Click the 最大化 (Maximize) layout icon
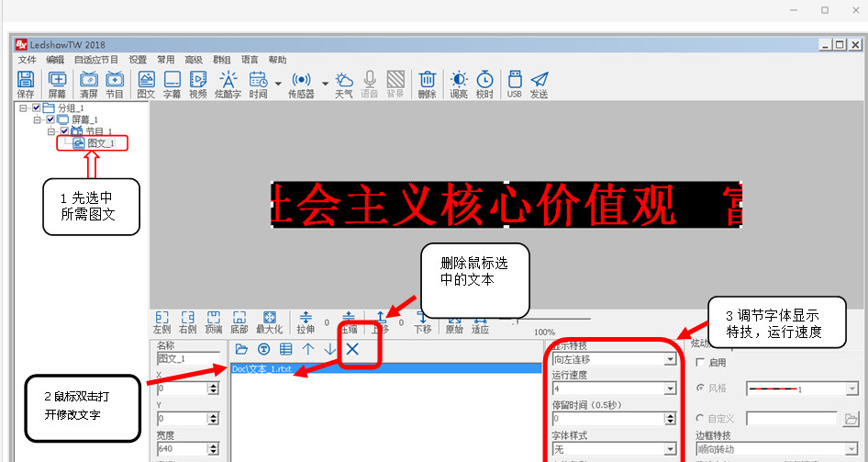The image size is (868, 462). (269, 321)
